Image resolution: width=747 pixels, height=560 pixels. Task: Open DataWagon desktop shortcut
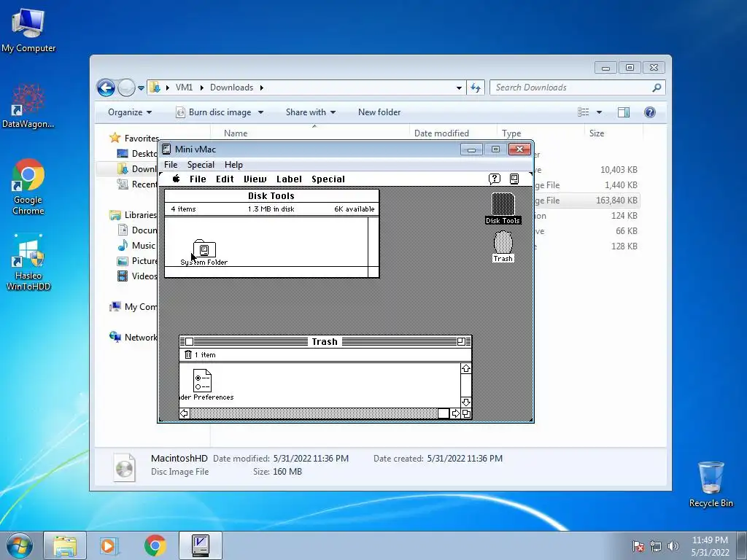tap(28, 106)
